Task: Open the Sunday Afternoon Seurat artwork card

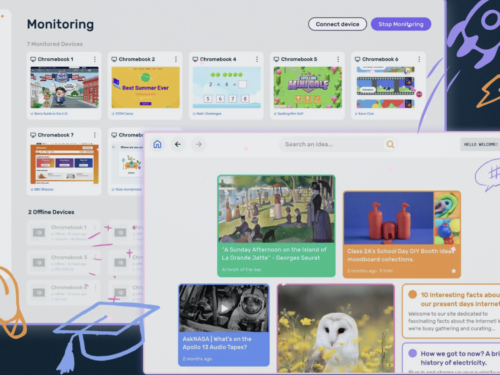Action: pos(276,226)
